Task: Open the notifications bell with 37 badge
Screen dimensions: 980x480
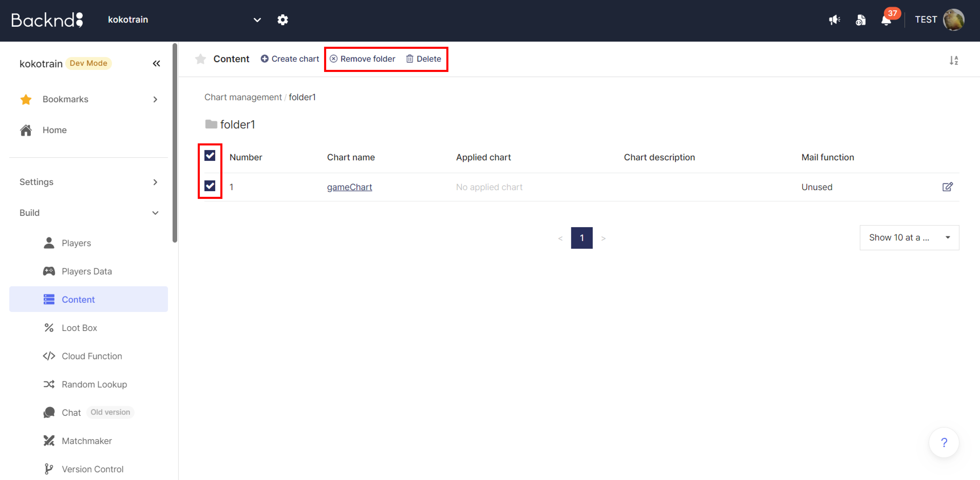Action: pos(886,20)
